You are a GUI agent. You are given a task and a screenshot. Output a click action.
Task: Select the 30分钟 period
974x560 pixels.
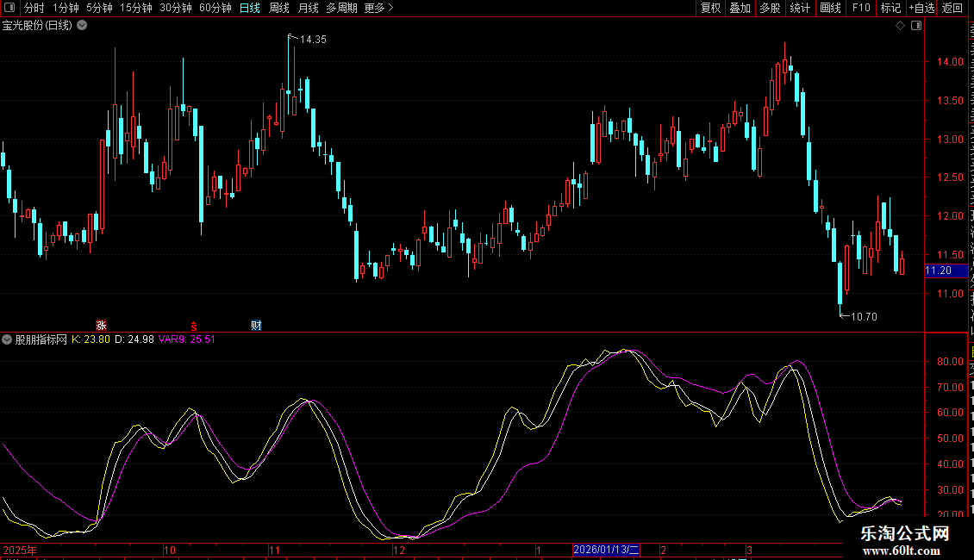coord(176,8)
